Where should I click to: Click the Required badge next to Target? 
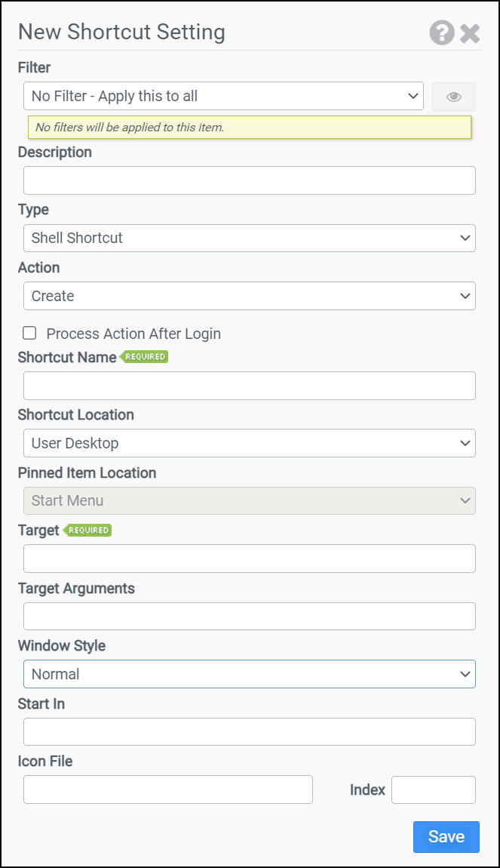(x=87, y=531)
